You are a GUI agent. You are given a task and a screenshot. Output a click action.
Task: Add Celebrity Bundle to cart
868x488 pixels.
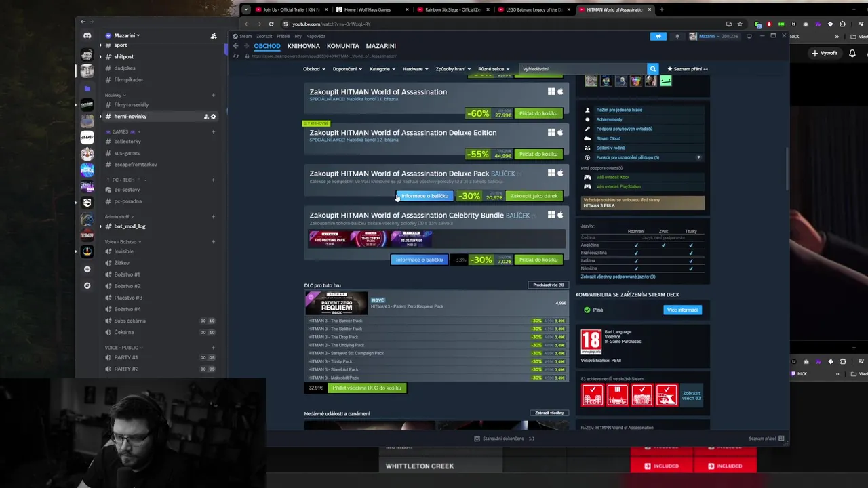coord(538,260)
